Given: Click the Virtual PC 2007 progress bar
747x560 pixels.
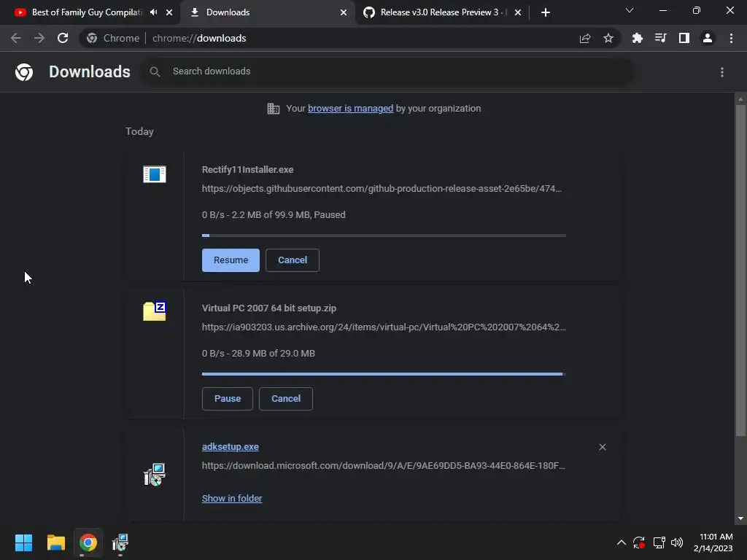Looking at the screenshot, I should click(384, 374).
